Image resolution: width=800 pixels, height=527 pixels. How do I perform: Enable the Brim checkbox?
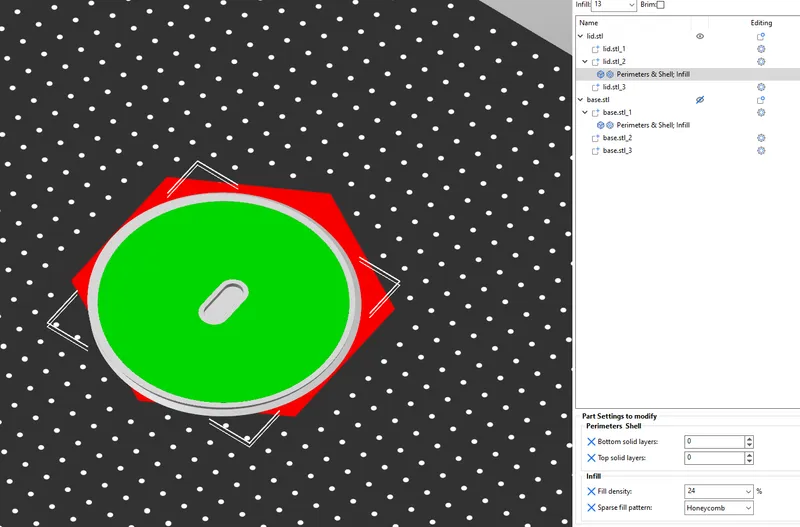(660, 5)
